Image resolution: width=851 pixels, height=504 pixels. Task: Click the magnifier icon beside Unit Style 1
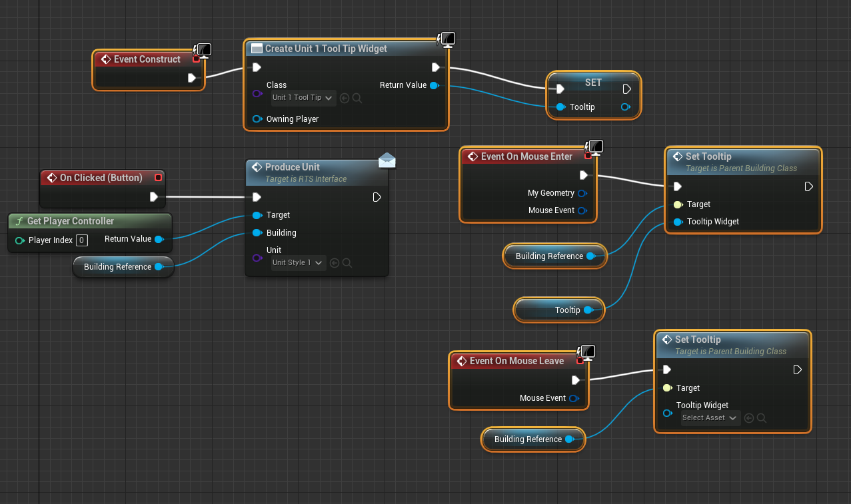tap(347, 263)
